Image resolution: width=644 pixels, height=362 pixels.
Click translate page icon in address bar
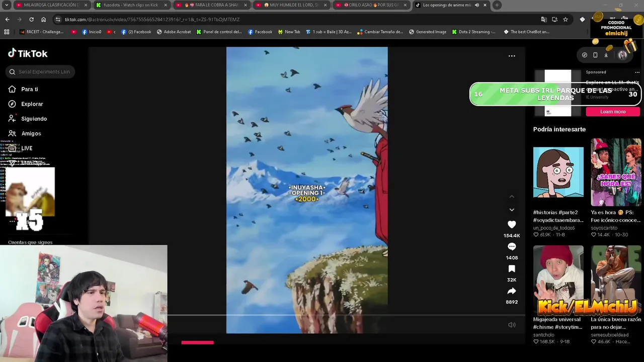click(x=544, y=19)
